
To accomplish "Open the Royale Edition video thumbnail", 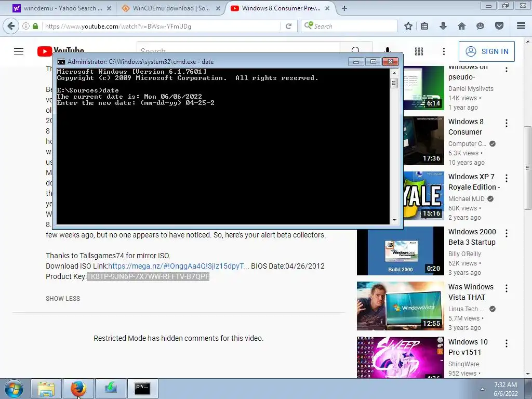I will [424, 196].
